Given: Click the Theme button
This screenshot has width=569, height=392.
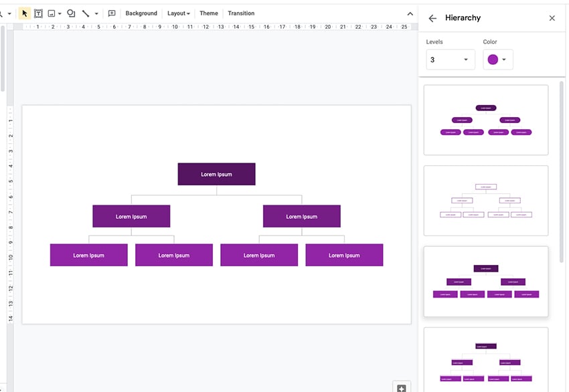Looking at the screenshot, I should pos(208,13).
